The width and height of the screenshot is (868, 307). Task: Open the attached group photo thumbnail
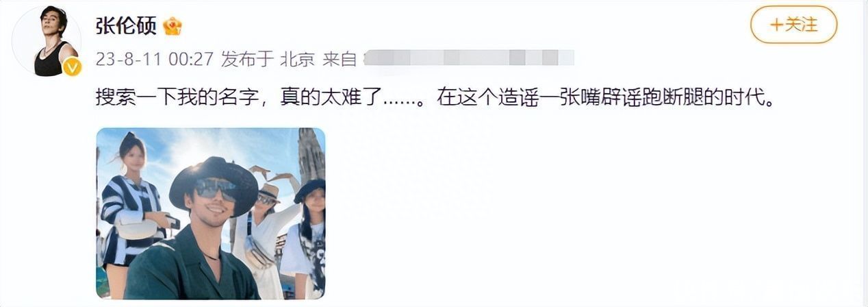[211, 213]
